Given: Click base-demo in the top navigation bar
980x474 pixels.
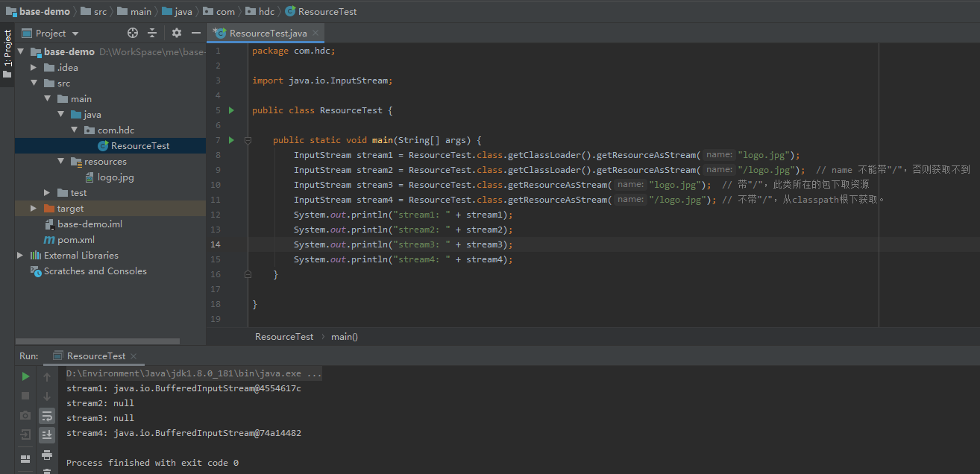Looking at the screenshot, I should click(38, 11).
